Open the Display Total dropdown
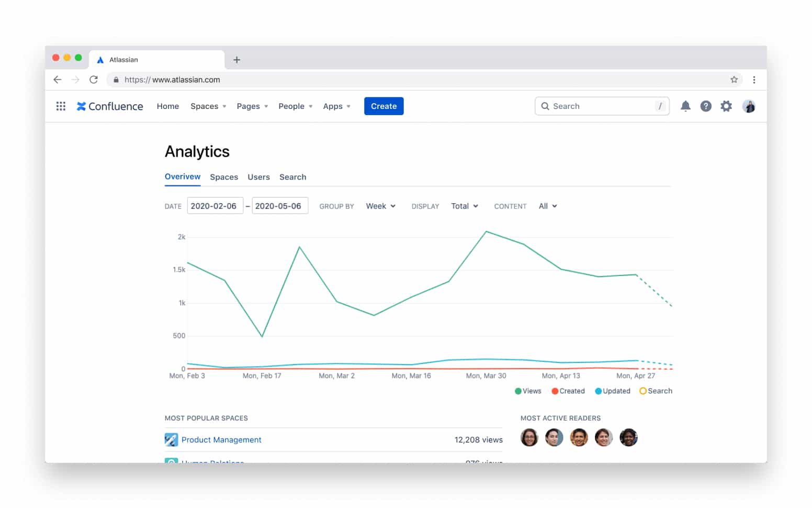812x508 pixels. tap(464, 206)
